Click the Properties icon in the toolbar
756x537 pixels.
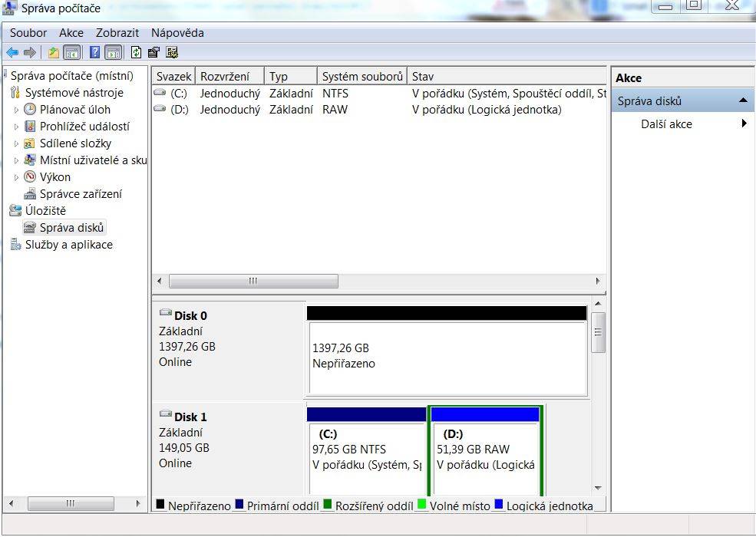154,52
